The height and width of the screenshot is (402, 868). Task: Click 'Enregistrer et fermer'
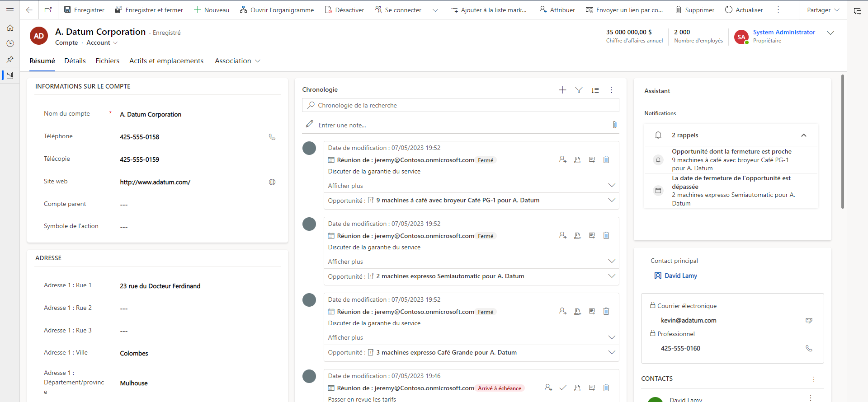coord(149,10)
